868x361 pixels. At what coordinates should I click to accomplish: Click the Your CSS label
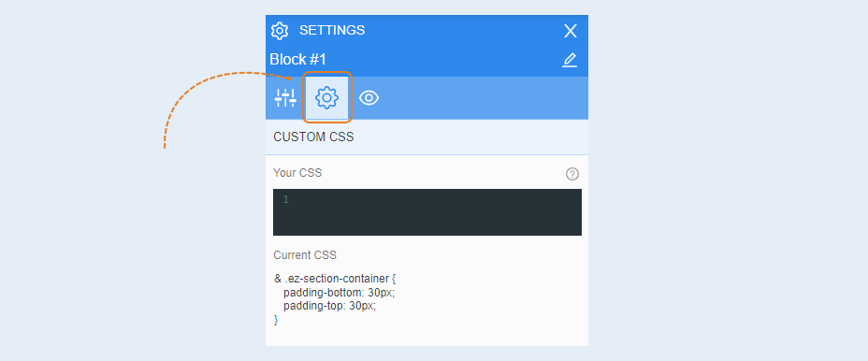click(297, 173)
